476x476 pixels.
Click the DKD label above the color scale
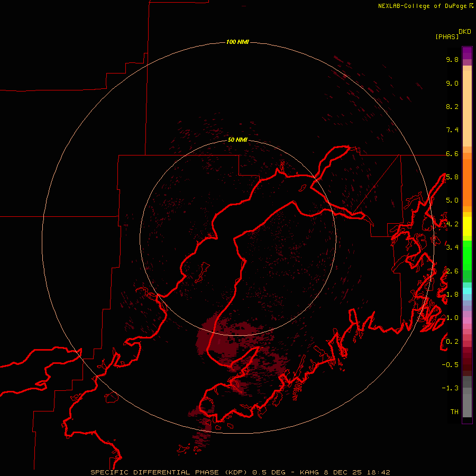(x=464, y=32)
